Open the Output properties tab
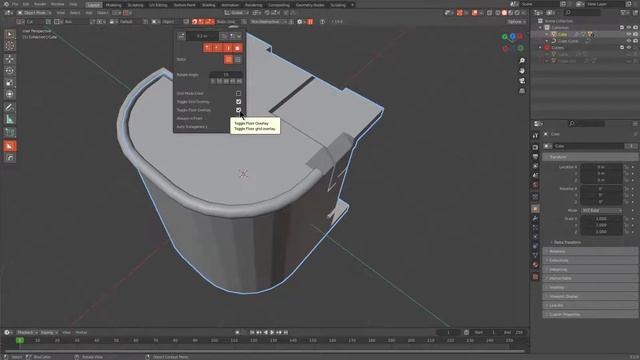This screenshot has width=640, height=360. (x=535, y=157)
